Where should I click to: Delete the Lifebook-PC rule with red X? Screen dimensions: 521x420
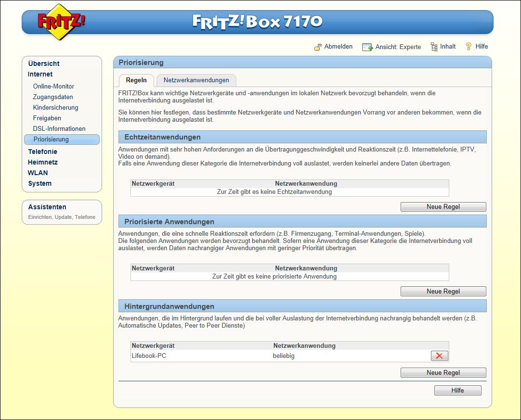(439, 356)
